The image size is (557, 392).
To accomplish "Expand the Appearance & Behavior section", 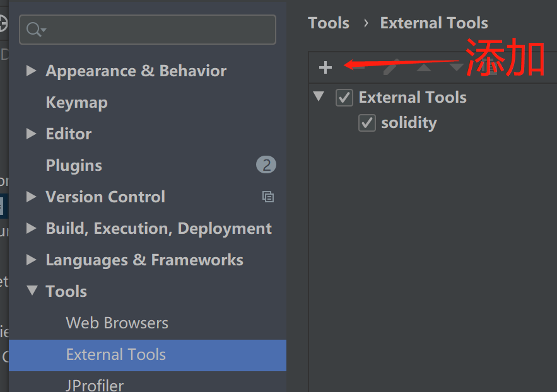I will pos(31,71).
